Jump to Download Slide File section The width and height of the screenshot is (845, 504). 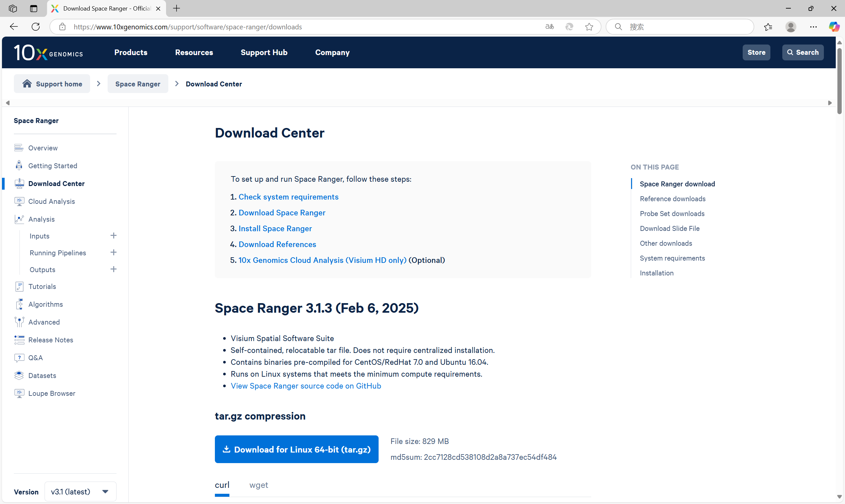[x=669, y=229]
